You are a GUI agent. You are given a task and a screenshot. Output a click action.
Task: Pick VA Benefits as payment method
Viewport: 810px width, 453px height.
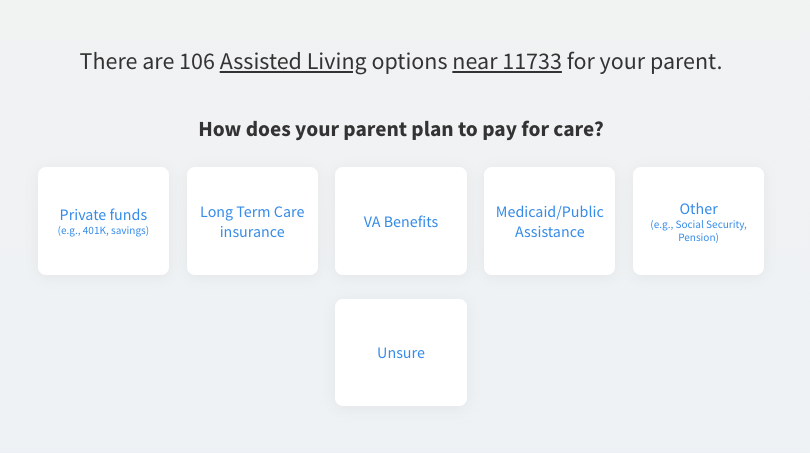point(400,221)
